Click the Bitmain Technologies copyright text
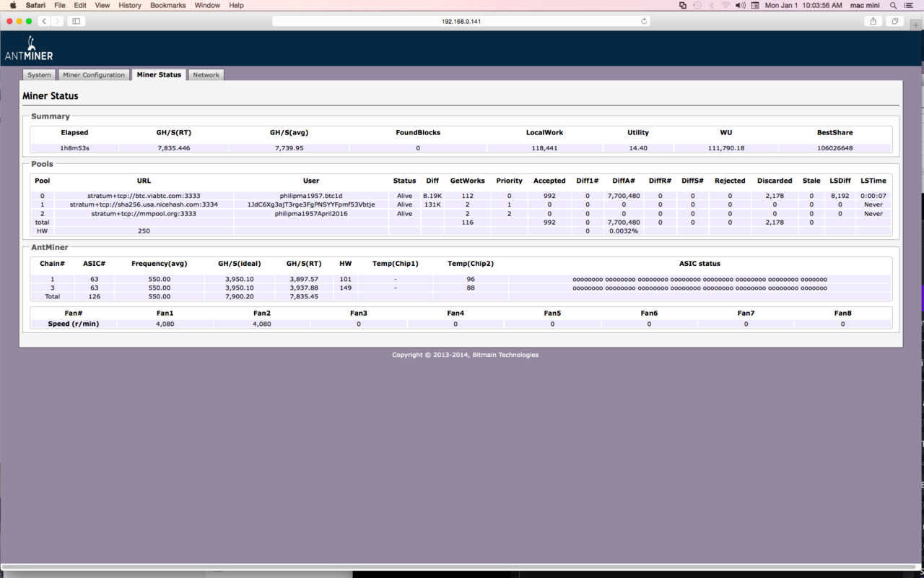924x578 pixels. (465, 355)
